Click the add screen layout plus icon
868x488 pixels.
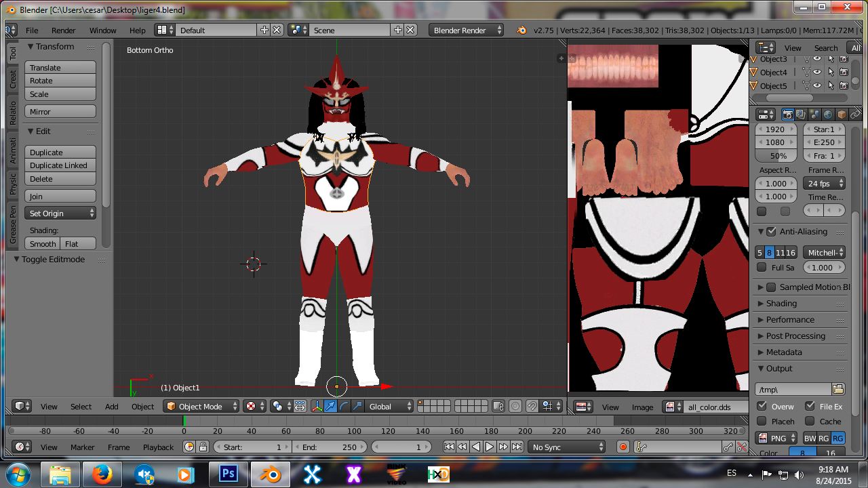pyautogui.click(x=264, y=30)
